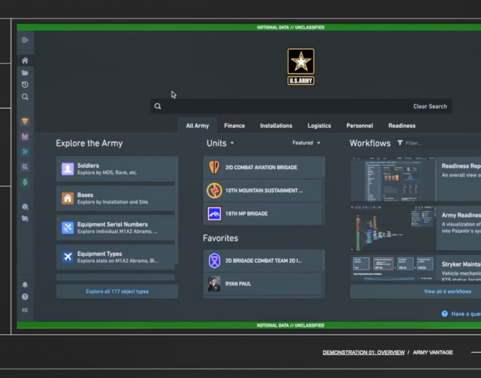
Task: Click Clear Search button
Action: click(x=430, y=106)
